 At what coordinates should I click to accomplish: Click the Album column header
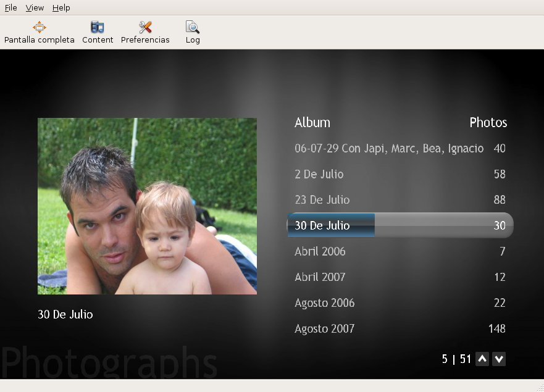coord(312,123)
